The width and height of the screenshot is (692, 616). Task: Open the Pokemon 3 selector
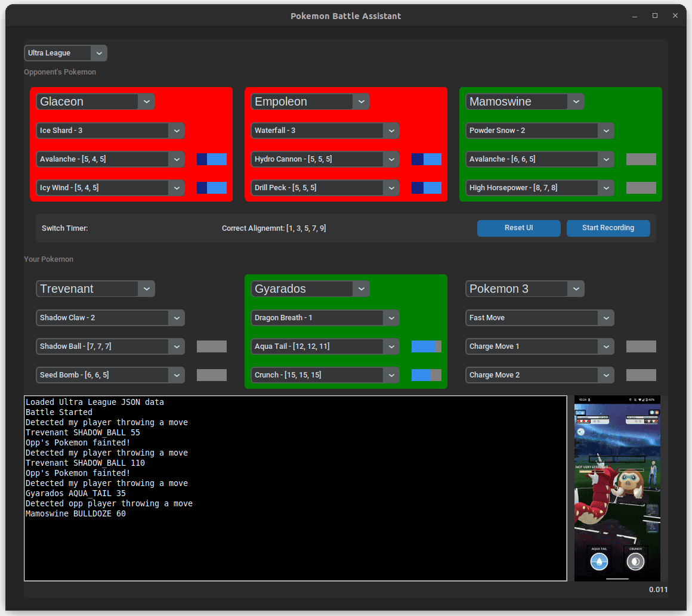[525, 289]
